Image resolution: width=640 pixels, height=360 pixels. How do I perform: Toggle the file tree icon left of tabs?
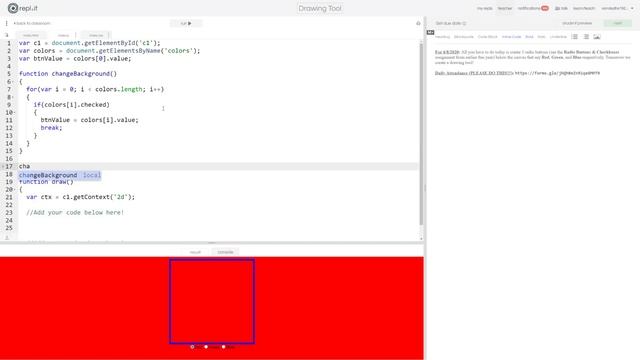tap(7, 35)
